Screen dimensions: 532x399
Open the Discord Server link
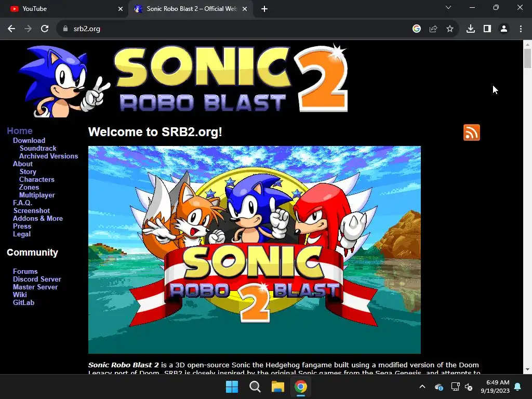[x=37, y=279]
